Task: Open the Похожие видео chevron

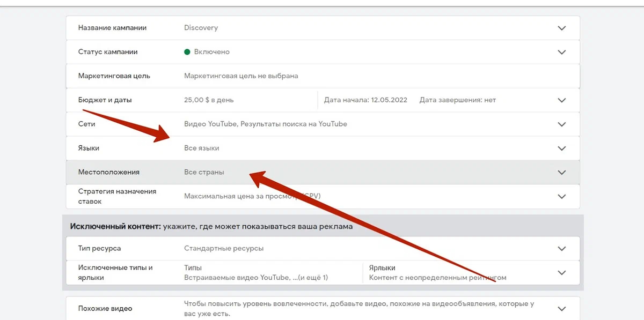Action: click(x=561, y=309)
